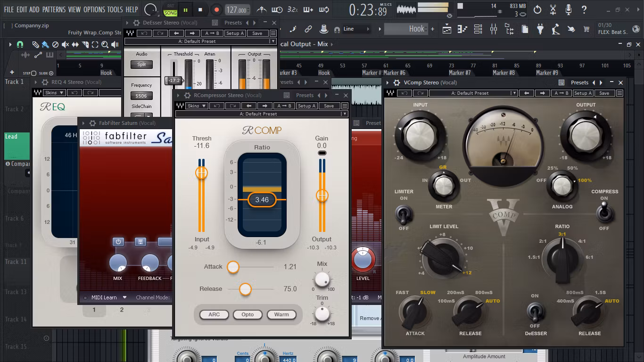Toggle the VComp LIMITER switch
Screen dimensions: 644x362
403,214
